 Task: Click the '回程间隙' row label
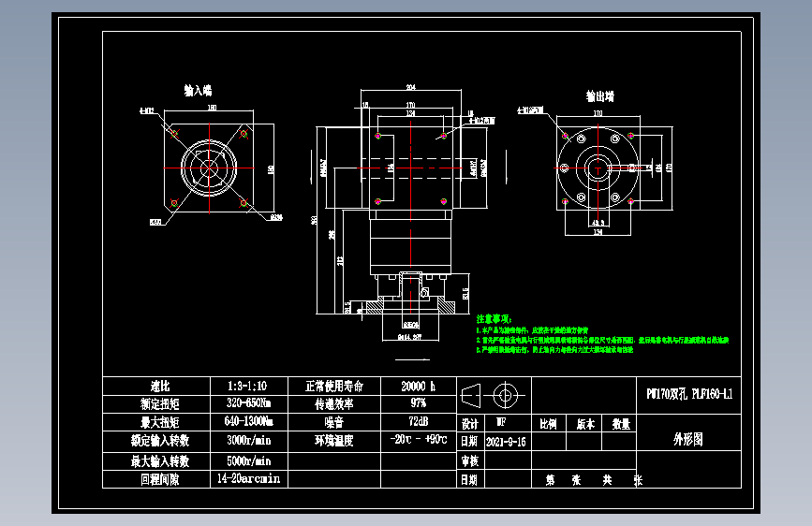[160, 479]
